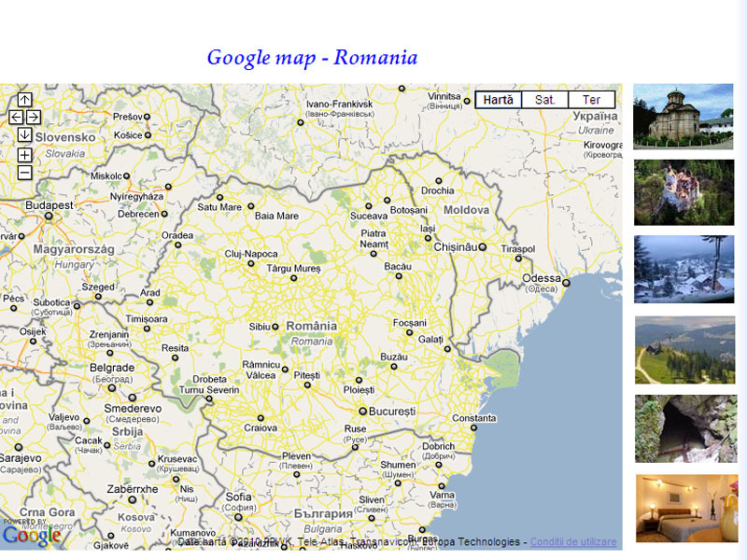This screenshot has height=560, width=747.
Task: Click the Oradea city marker
Action: click(x=177, y=245)
